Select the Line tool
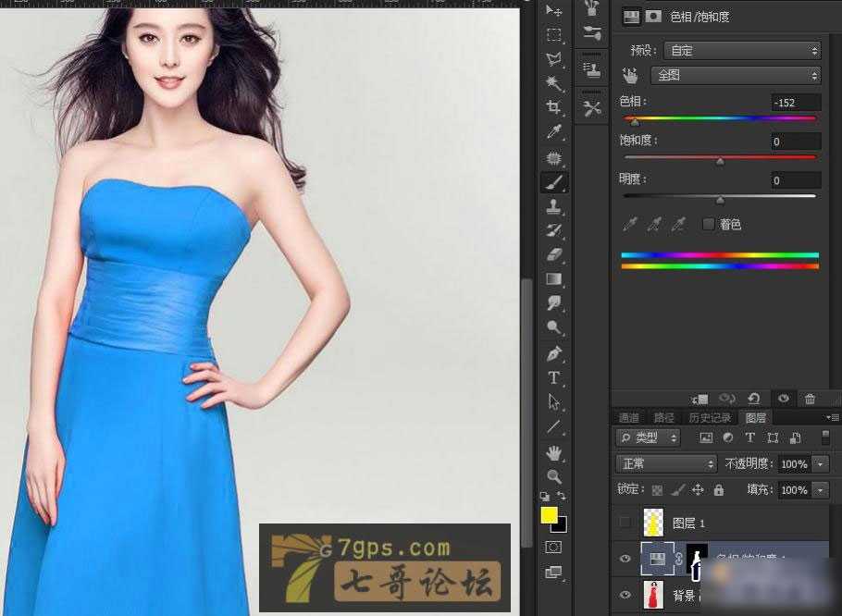This screenshot has width=842, height=616. (x=553, y=427)
